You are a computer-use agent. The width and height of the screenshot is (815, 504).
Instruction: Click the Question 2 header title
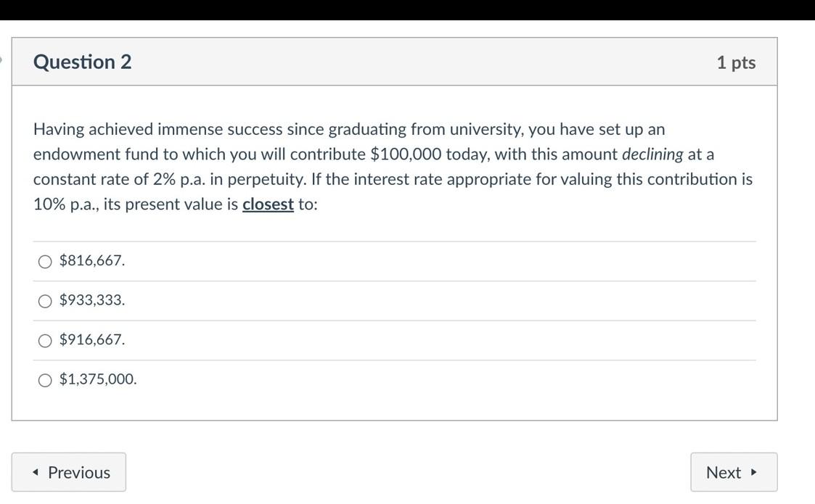click(82, 62)
